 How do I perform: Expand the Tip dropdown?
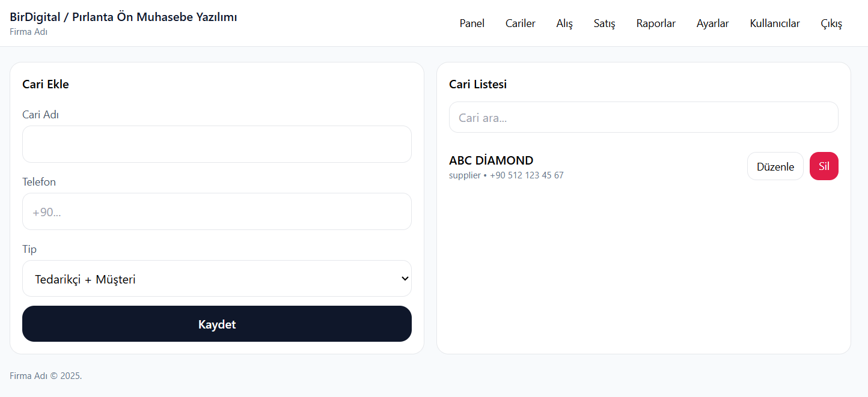click(x=216, y=279)
